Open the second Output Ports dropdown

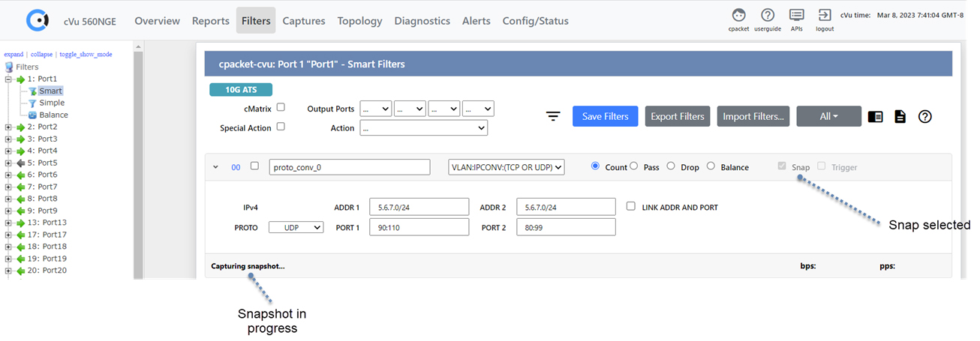(x=410, y=109)
